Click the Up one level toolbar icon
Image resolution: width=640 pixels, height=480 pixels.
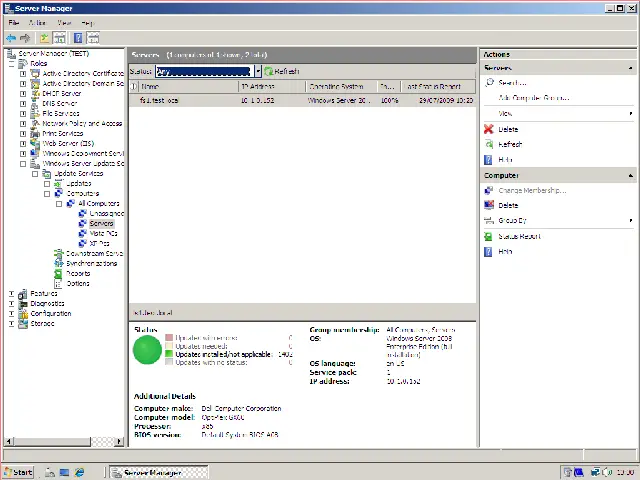click(x=44, y=38)
